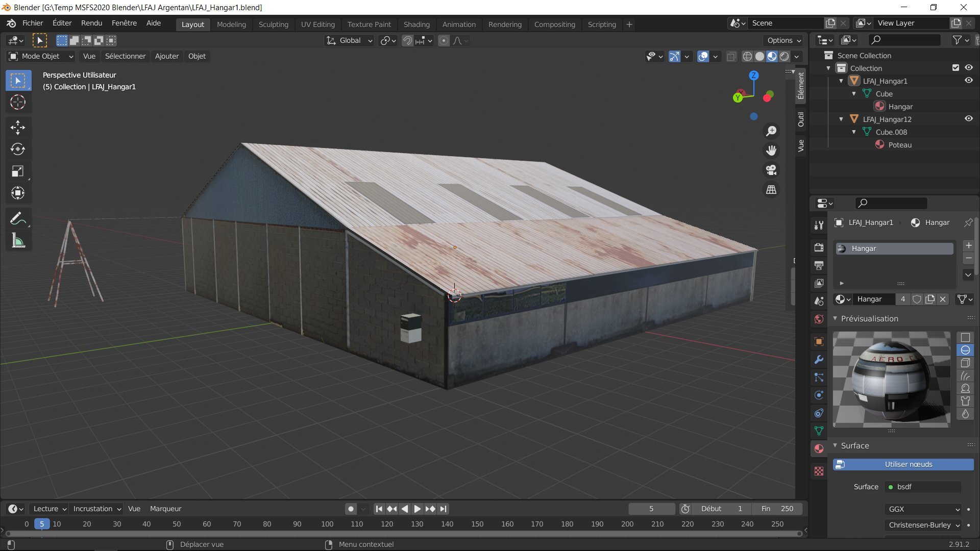Select the Rotate tool

tap(18, 149)
